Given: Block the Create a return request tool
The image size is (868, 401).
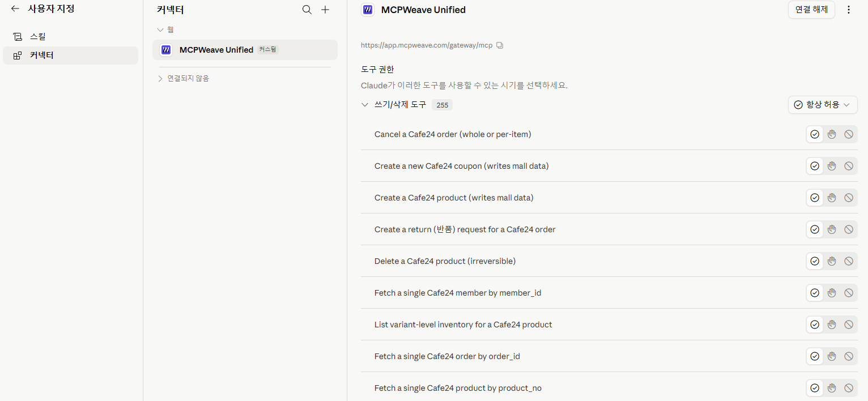Looking at the screenshot, I should pos(849,229).
